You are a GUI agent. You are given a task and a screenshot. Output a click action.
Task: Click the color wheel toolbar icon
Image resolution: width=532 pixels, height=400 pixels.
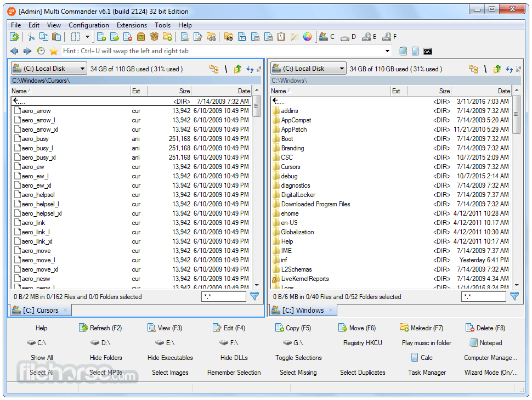[307, 37]
